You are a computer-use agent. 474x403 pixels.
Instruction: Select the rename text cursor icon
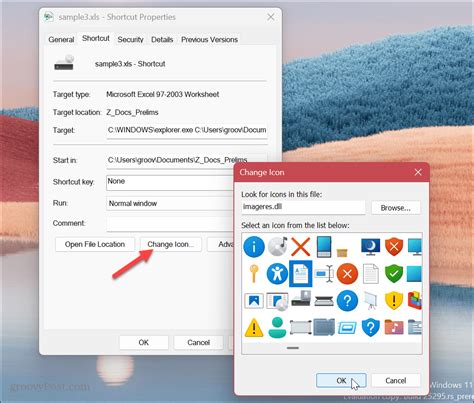point(324,274)
